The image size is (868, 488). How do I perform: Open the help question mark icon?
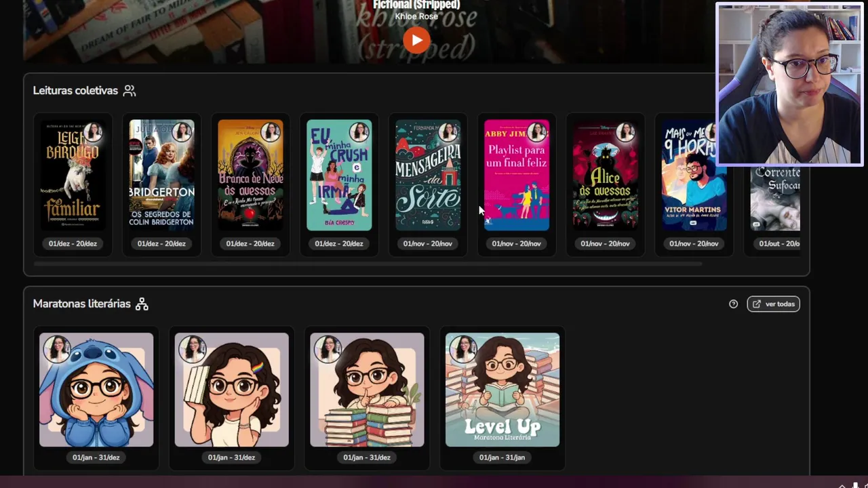[733, 304]
